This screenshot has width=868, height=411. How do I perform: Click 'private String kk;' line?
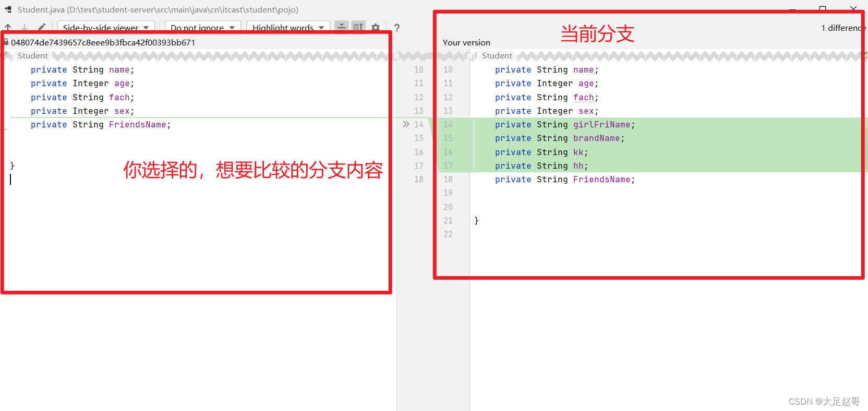click(541, 152)
